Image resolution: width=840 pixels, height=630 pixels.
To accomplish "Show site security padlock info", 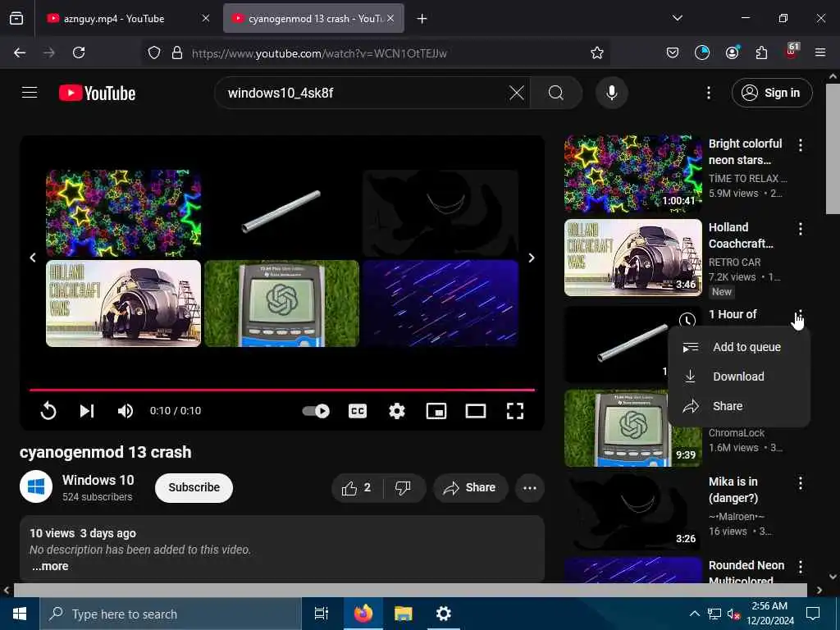I will tap(177, 52).
